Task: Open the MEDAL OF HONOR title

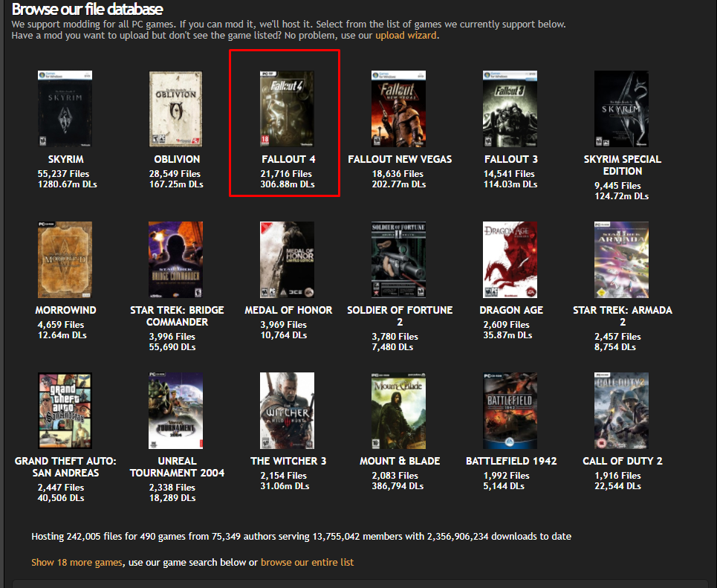Action: click(x=288, y=310)
